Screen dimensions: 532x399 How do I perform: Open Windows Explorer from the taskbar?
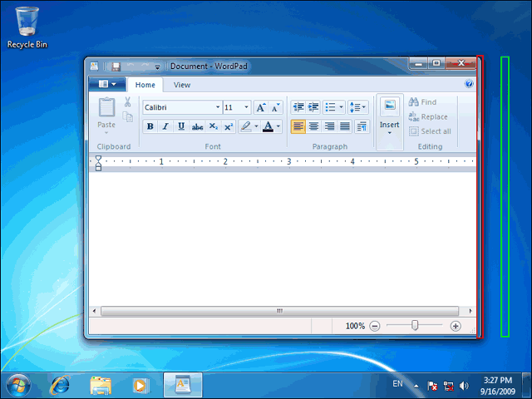pyautogui.click(x=101, y=386)
